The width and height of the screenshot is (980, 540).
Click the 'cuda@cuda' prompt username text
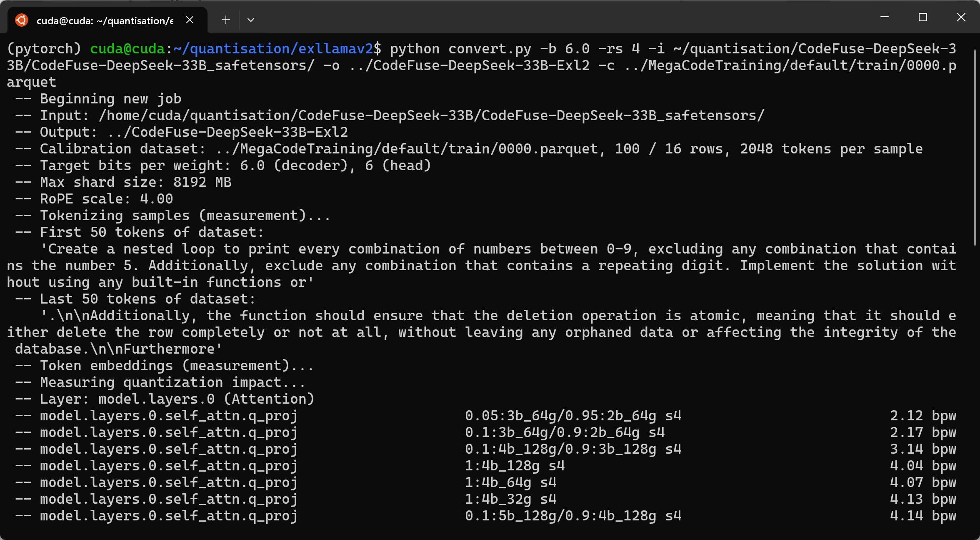click(127, 49)
